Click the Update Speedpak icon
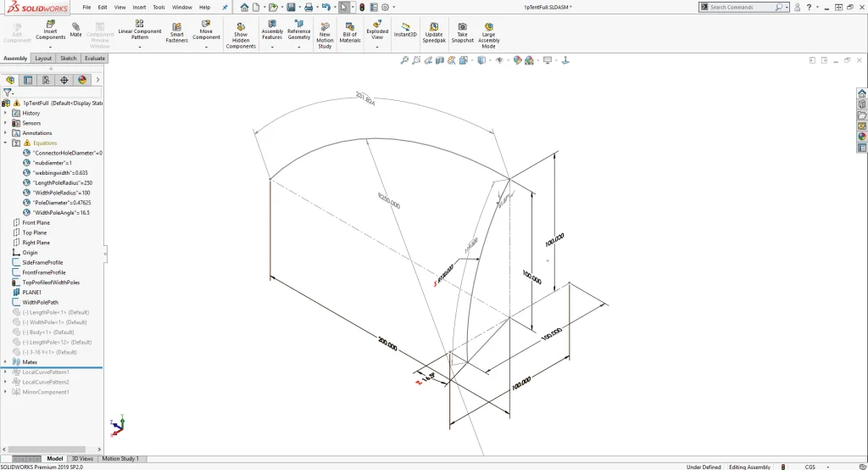The height and width of the screenshot is (470, 868). 433,31
